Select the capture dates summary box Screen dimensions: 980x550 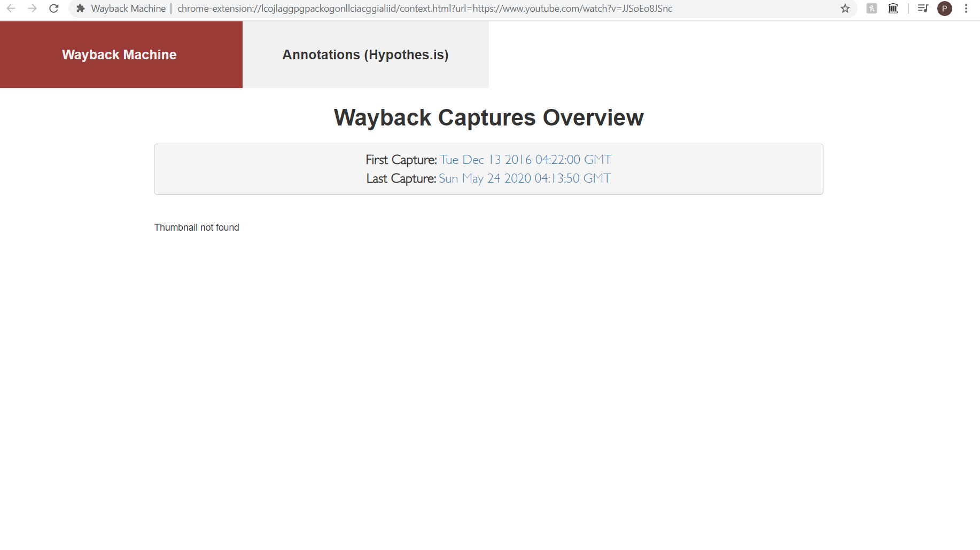pyautogui.click(x=488, y=169)
